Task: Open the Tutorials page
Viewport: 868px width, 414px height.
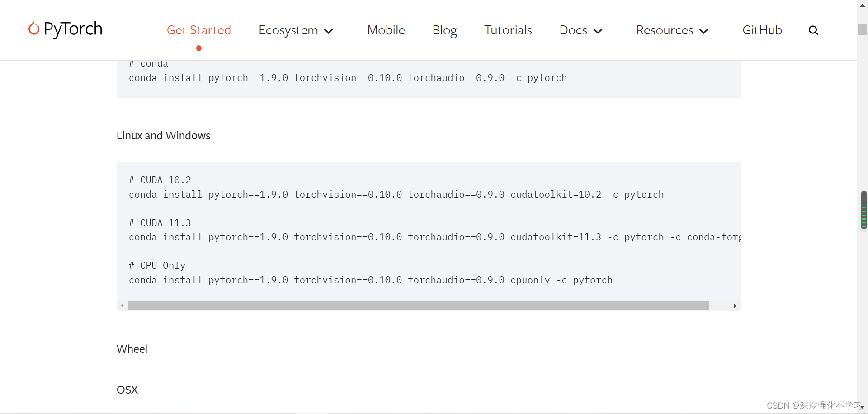Action: (508, 30)
